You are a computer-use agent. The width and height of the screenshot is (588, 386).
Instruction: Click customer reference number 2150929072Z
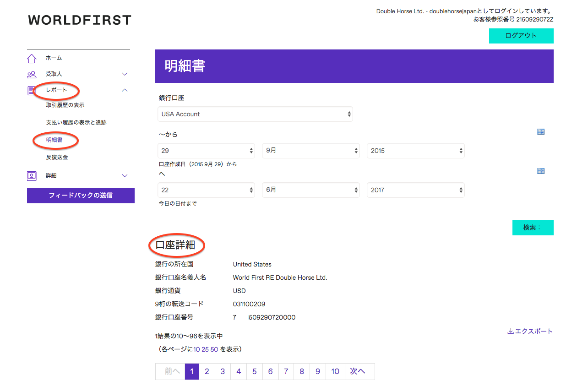click(535, 20)
